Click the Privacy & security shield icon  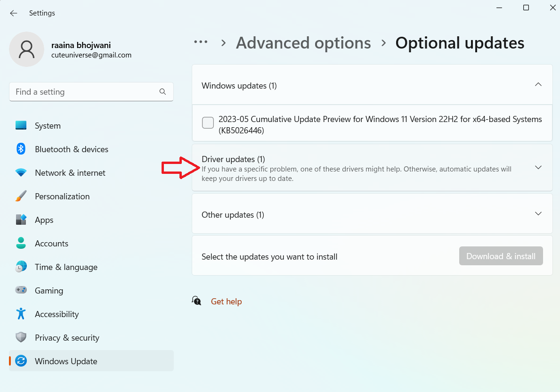[x=21, y=338]
